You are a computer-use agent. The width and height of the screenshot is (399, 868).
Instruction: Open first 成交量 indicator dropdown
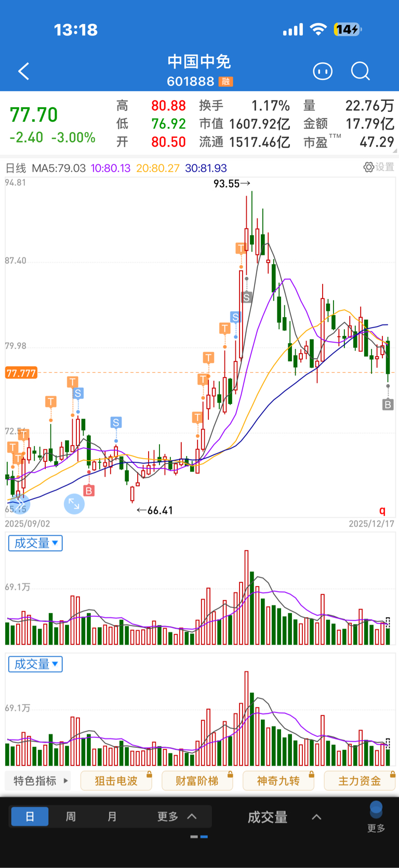click(x=35, y=543)
